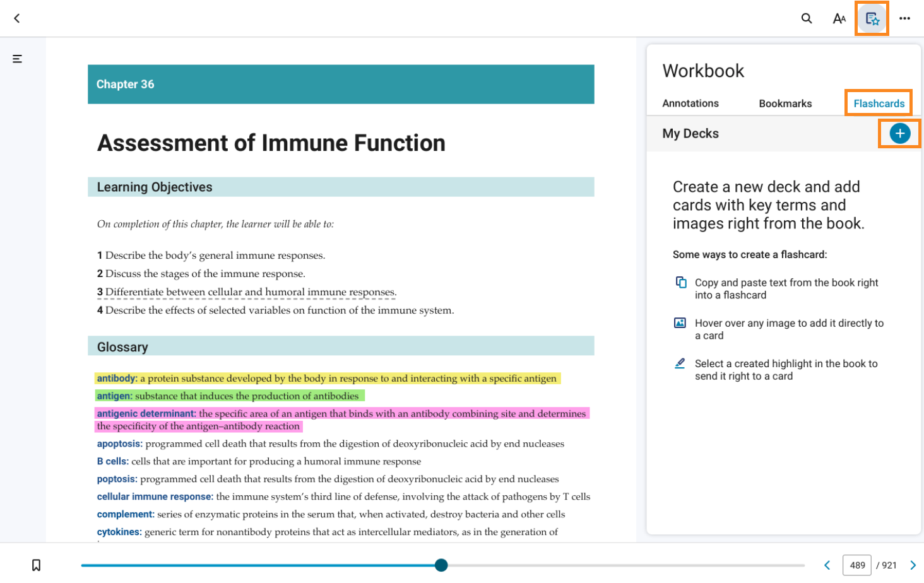
Task: Click the image flashcard tip icon
Action: (680, 322)
